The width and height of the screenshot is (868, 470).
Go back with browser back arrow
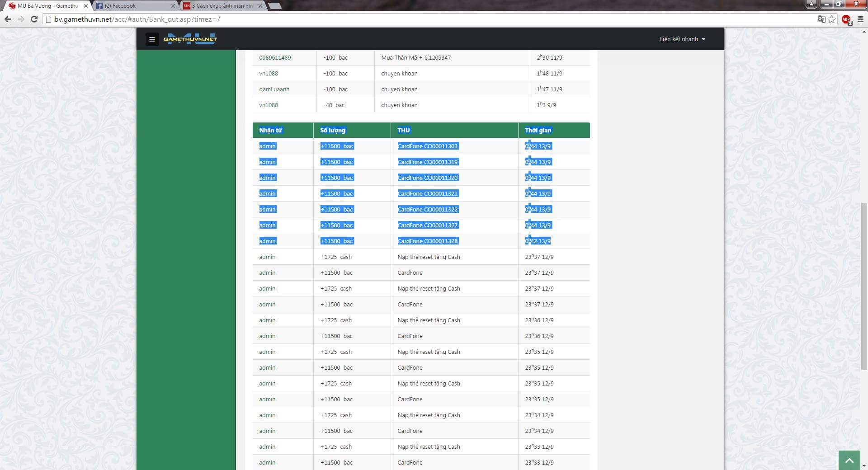[x=8, y=19]
